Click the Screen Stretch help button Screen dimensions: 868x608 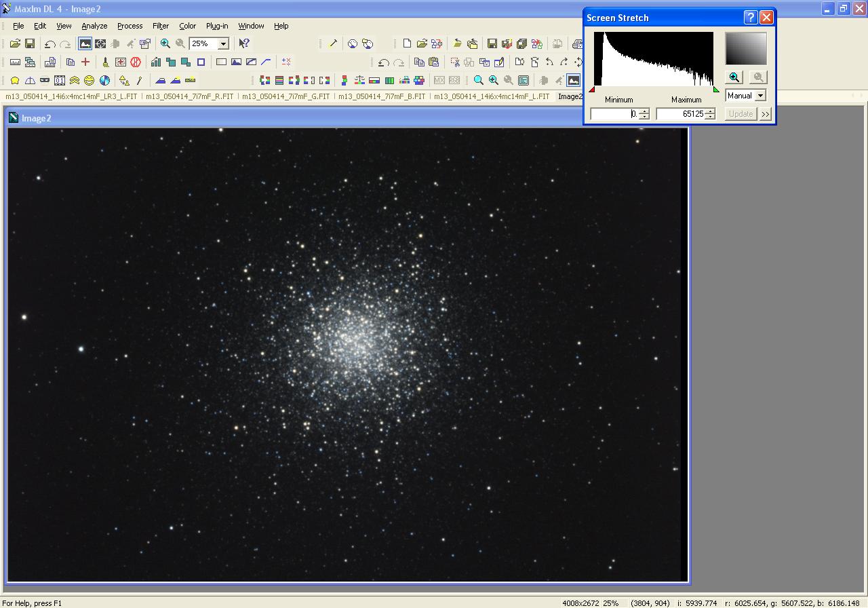pos(751,18)
